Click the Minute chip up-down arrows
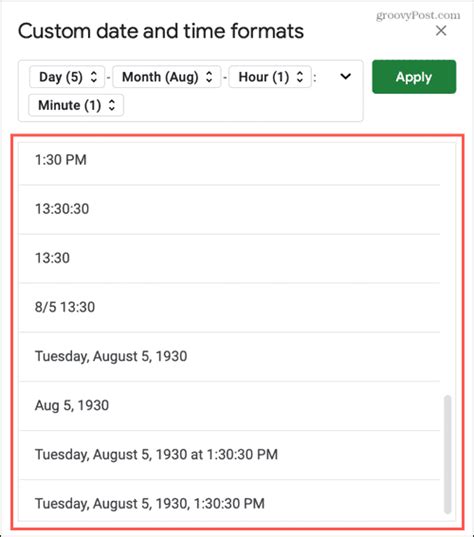This screenshot has height=537, width=474. (112, 105)
